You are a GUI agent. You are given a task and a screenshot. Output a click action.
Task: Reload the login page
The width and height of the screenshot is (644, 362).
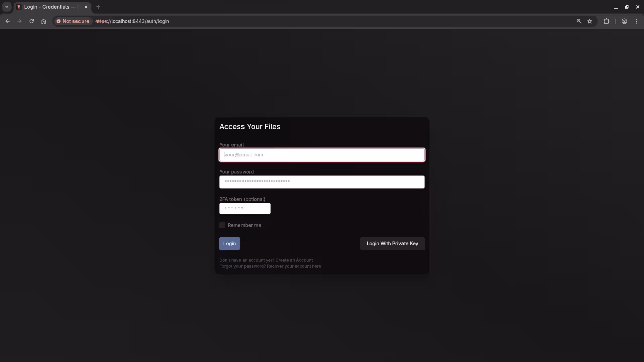[x=31, y=21]
